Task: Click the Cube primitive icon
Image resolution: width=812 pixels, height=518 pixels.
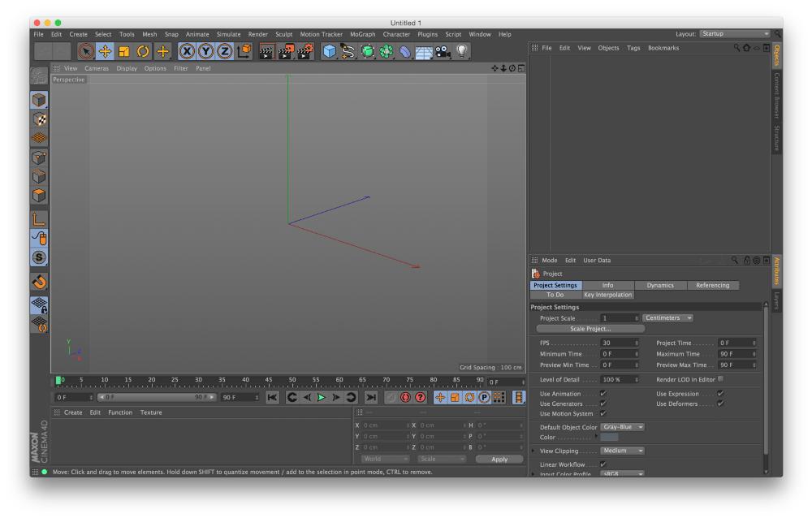Action: coord(329,50)
